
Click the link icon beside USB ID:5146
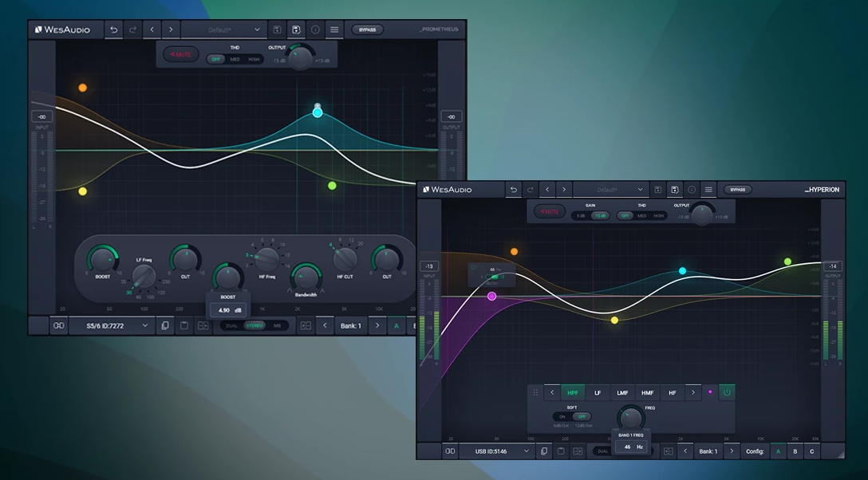[450, 451]
